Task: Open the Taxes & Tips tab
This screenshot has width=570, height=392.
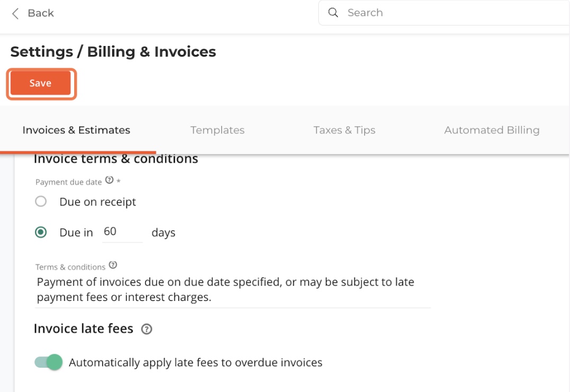Action: (344, 130)
